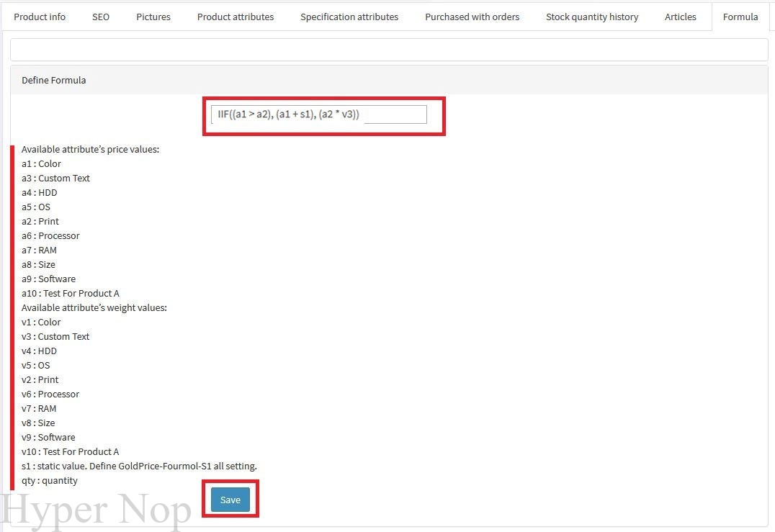Open the Product info tab
775x532 pixels.
click(40, 17)
